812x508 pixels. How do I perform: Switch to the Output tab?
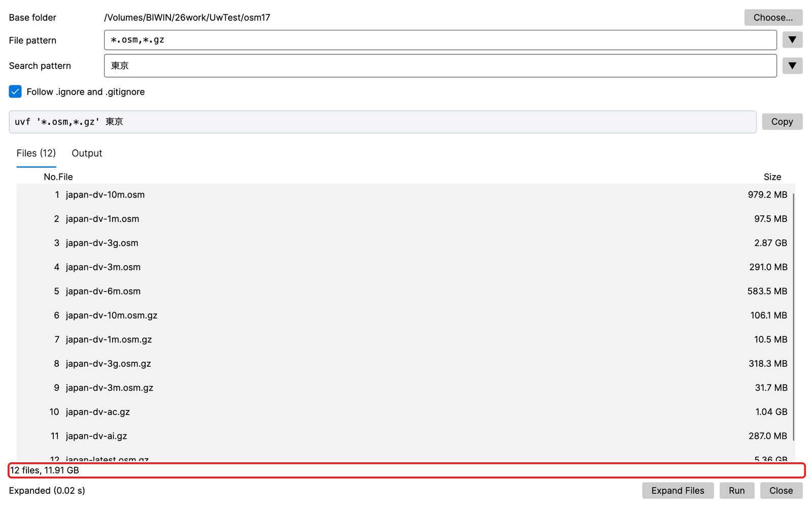tap(87, 153)
